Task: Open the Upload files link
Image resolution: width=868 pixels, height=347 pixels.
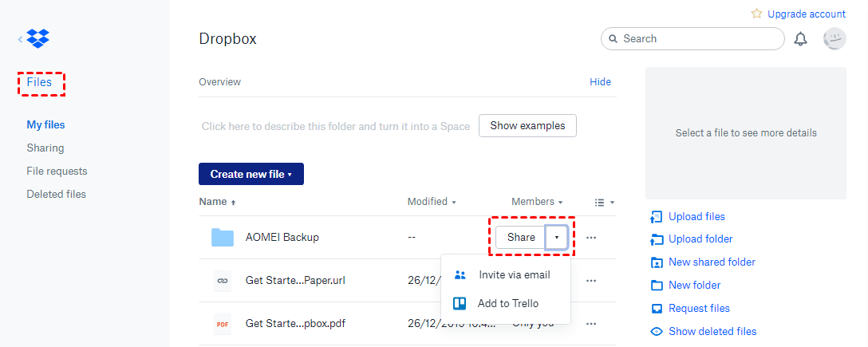Action: click(696, 216)
